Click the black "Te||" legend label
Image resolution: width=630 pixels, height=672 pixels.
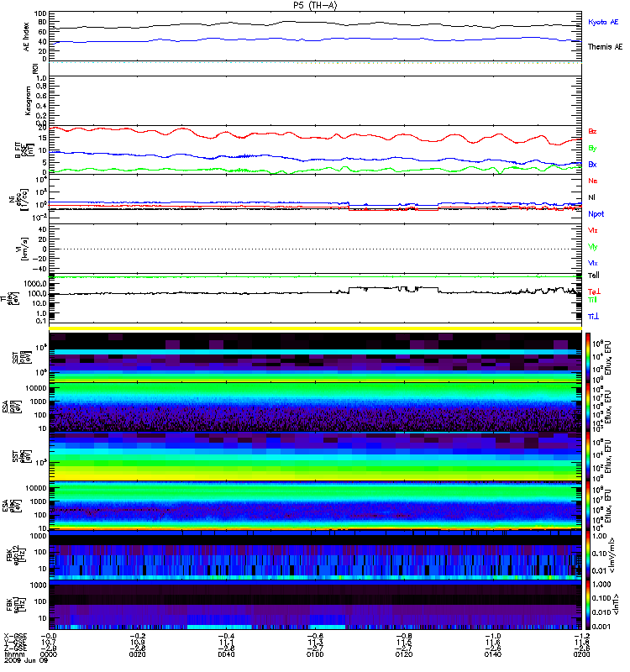pyautogui.click(x=594, y=276)
